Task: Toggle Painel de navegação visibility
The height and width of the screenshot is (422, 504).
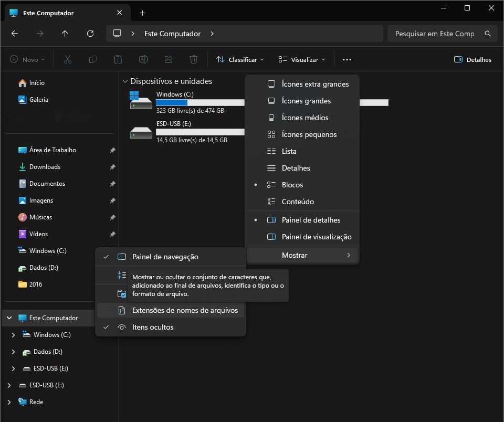Action: click(165, 257)
